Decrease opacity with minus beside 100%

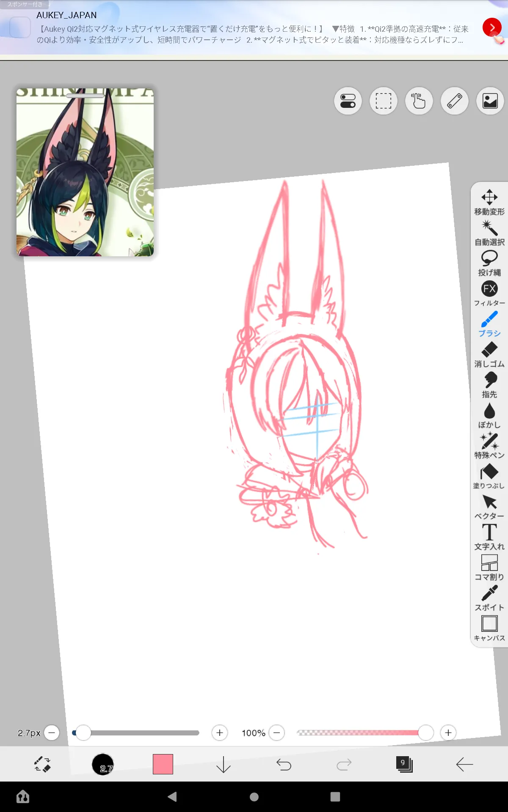pyautogui.click(x=277, y=732)
